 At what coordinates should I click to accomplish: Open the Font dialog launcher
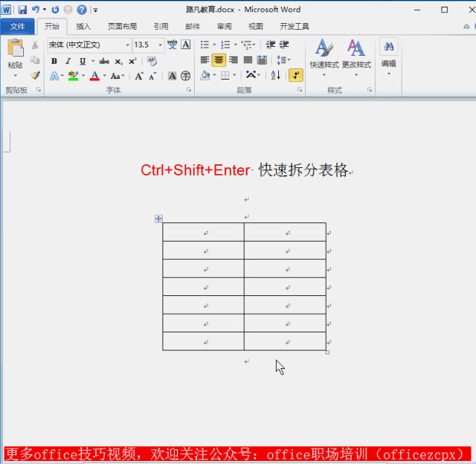click(x=189, y=89)
